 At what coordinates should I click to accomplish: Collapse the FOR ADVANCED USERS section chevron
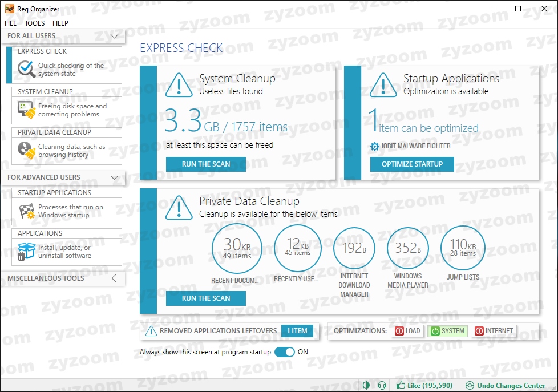pos(114,177)
